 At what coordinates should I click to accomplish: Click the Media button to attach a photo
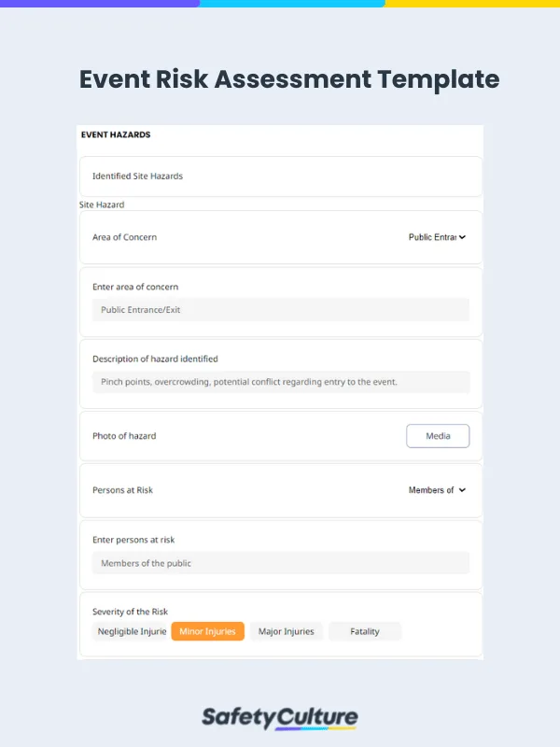point(438,435)
